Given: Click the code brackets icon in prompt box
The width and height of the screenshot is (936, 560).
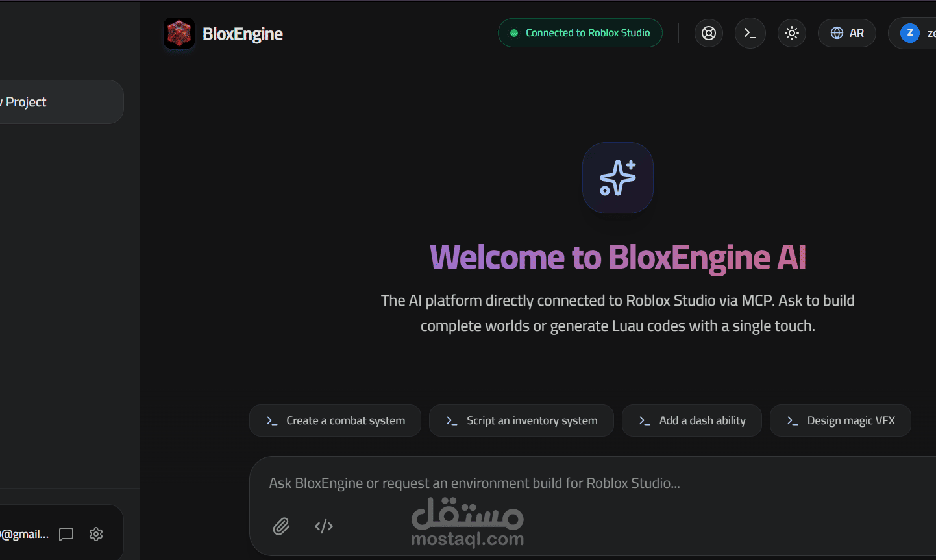Looking at the screenshot, I should coord(324,526).
